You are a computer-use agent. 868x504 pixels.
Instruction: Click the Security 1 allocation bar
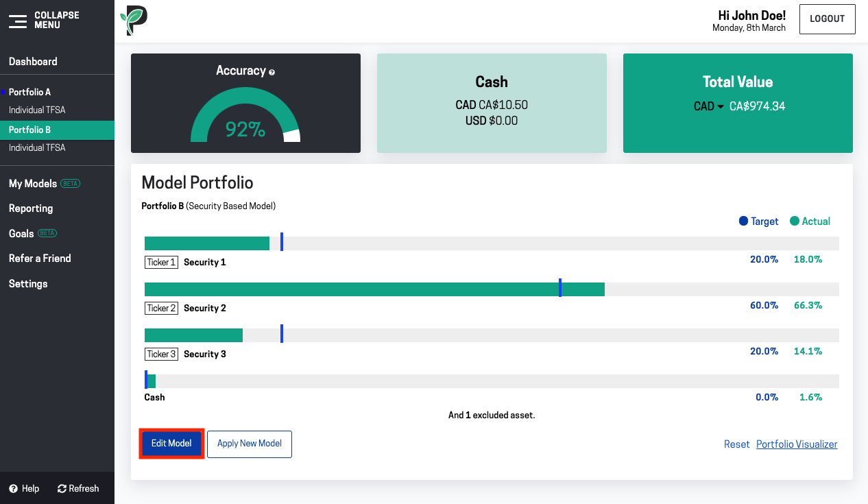492,243
